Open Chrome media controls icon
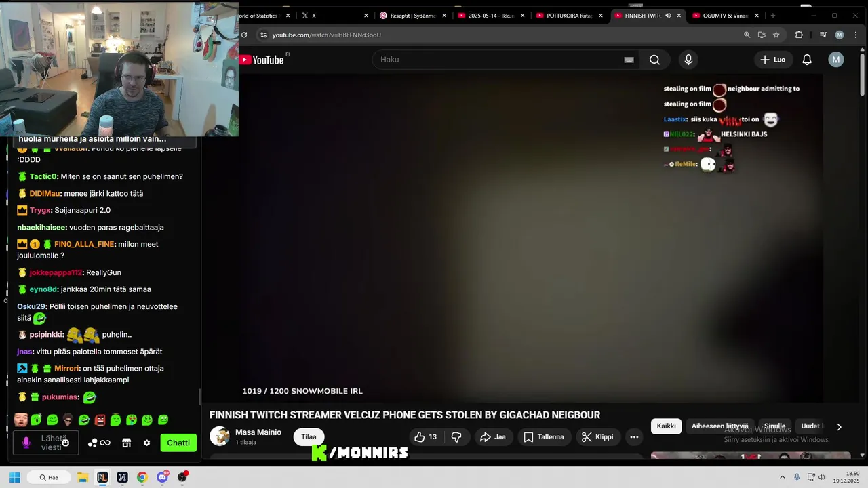Image resolution: width=868 pixels, height=488 pixels. point(823,35)
